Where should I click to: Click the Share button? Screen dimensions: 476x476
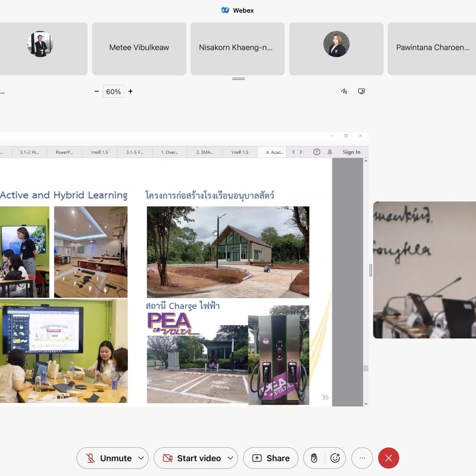(x=271, y=458)
